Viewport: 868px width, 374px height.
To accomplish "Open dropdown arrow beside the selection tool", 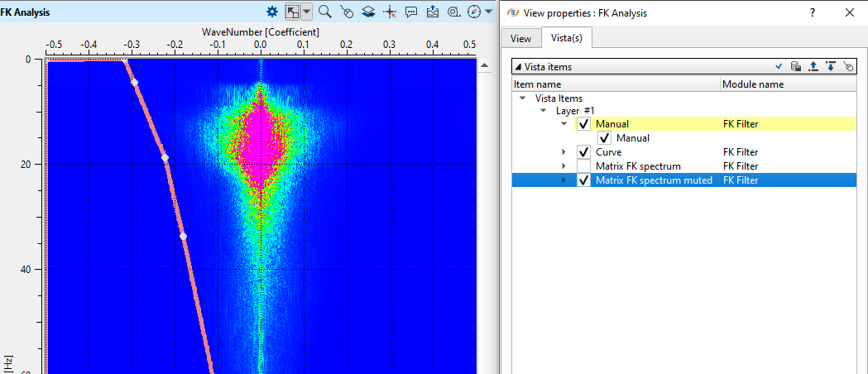I will [x=307, y=12].
